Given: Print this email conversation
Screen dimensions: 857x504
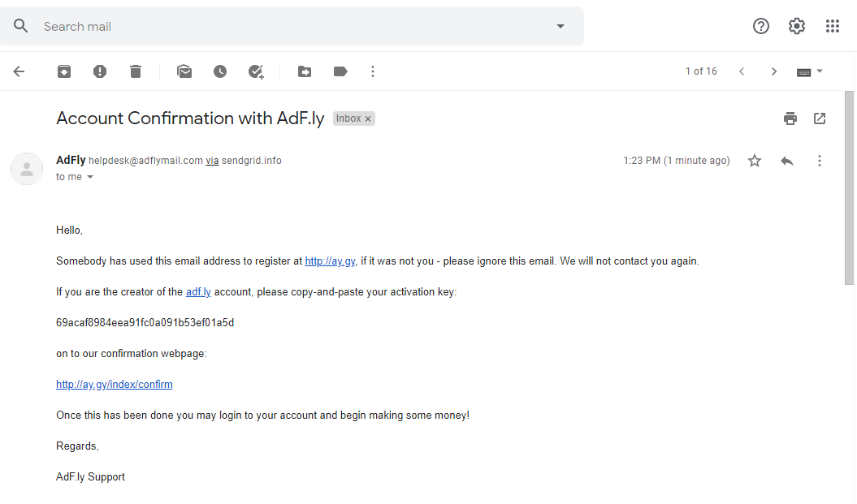Looking at the screenshot, I should (790, 118).
